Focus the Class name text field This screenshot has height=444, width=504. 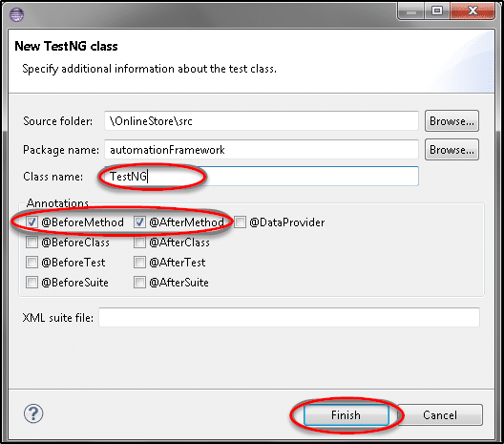tap(262, 177)
